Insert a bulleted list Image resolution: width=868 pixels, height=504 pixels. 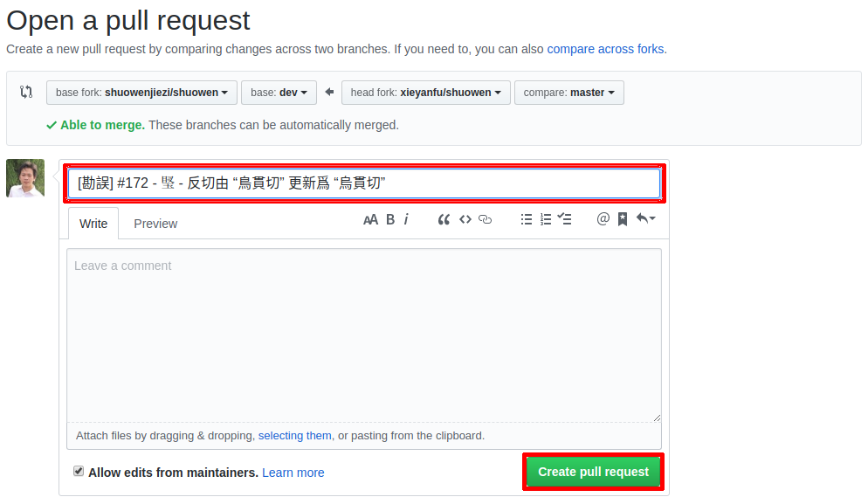[527, 220]
